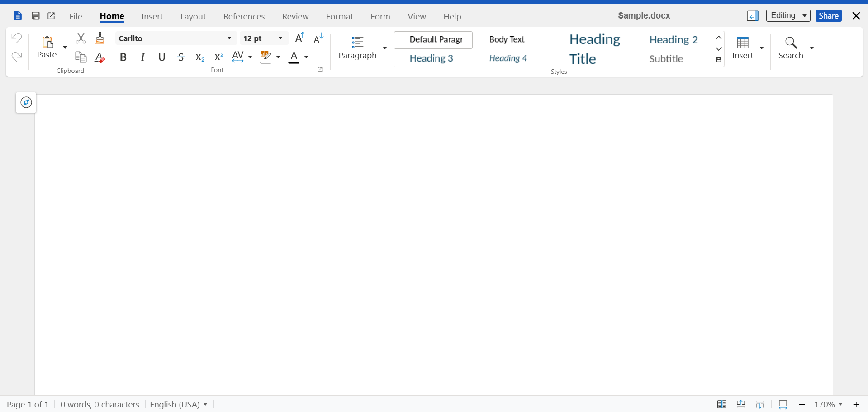Expand the font color dropdown arrow

[x=306, y=57]
